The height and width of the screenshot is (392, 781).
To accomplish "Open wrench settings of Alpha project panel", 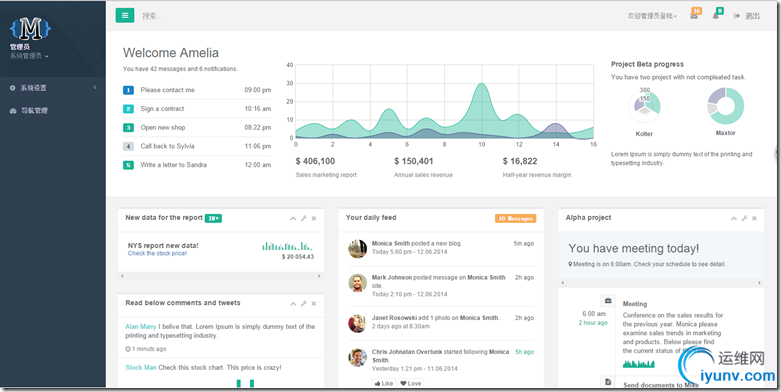I will click(x=745, y=218).
